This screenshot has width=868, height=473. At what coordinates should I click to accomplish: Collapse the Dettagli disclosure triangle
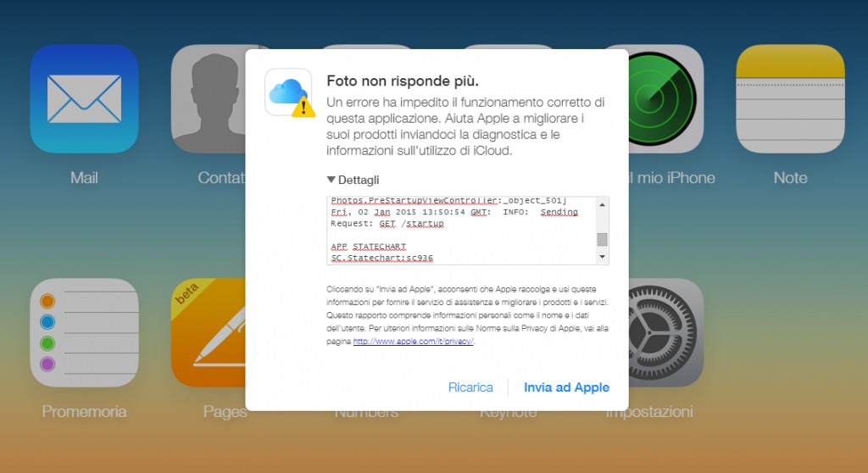click(x=331, y=180)
